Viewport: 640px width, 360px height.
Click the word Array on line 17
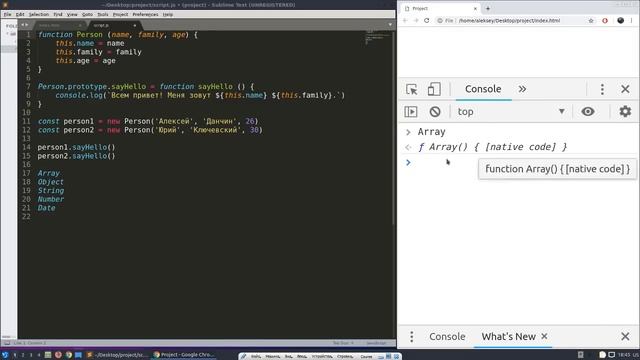coord(49,173)
